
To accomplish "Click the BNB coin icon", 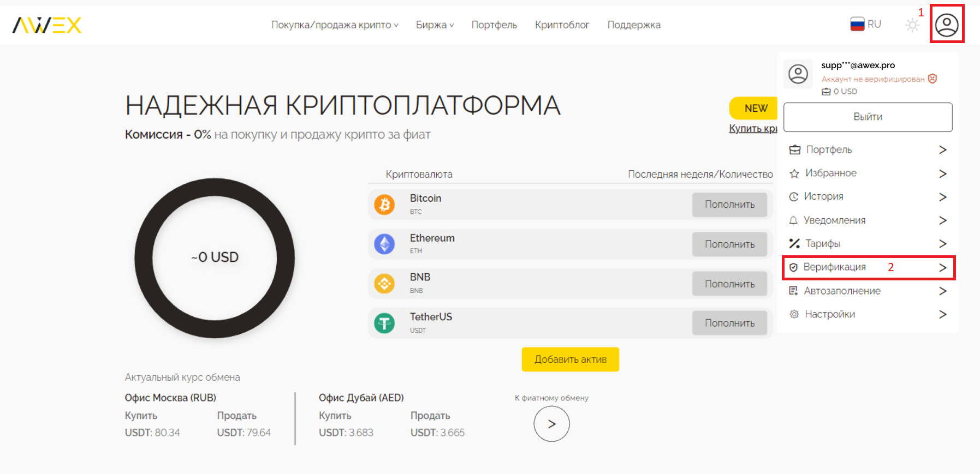I will click(x=384, y=284).
